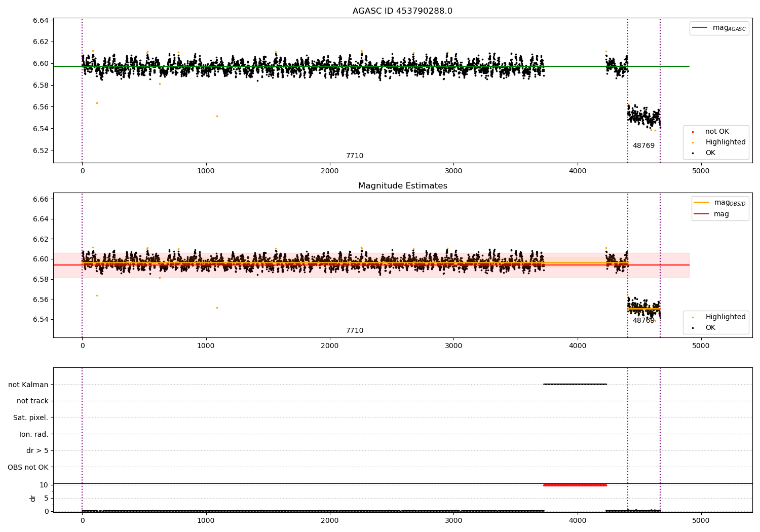Click the 'Ion. rad.' axis label
This screenshot has height=532, width=760.
pos(34,434)
